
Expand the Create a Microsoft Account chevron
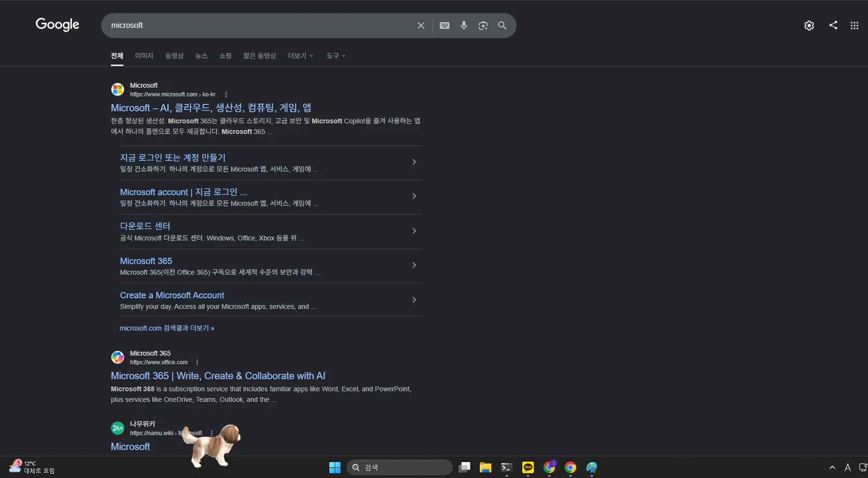414,300
